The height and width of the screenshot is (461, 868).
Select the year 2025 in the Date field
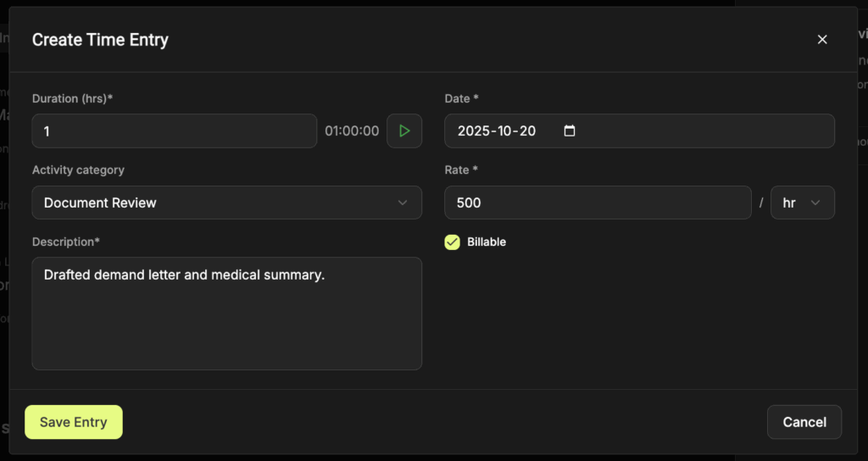[x=474, y=131]
